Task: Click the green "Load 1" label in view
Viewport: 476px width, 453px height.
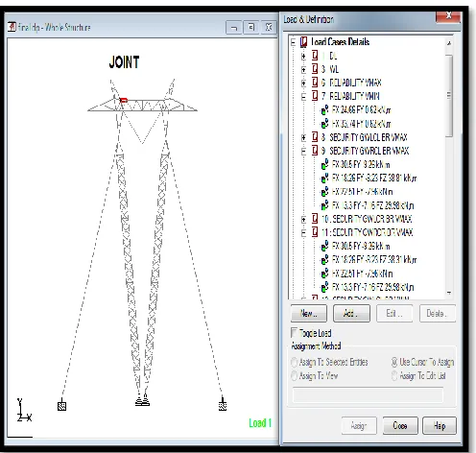Action: point(260,423)
